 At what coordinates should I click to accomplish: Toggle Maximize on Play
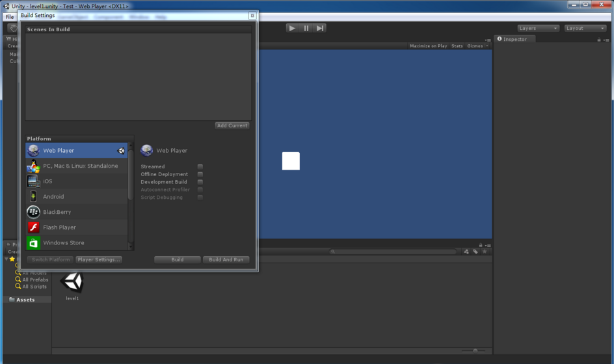tap(429, 45)
